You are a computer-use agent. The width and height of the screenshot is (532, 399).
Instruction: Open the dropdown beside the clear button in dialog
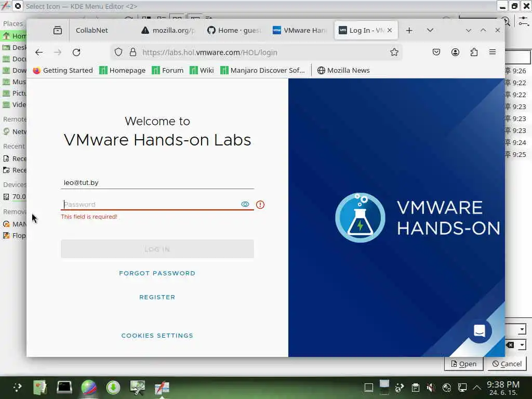click(x=522, y=345)
